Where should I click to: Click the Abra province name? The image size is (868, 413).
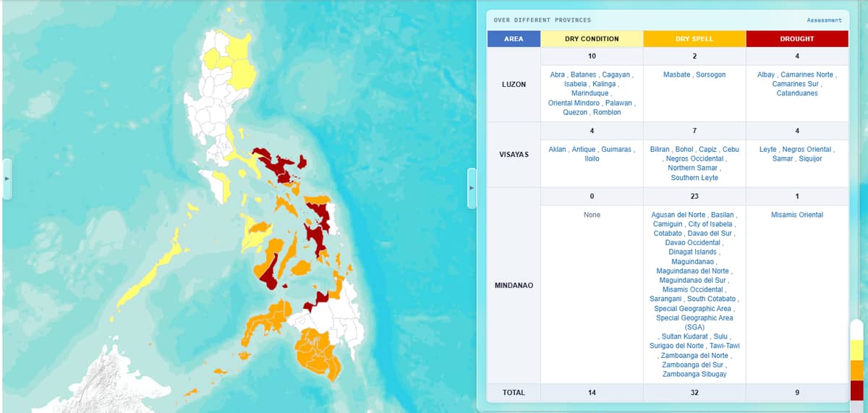pyautogui.click(x=557, y=74)
